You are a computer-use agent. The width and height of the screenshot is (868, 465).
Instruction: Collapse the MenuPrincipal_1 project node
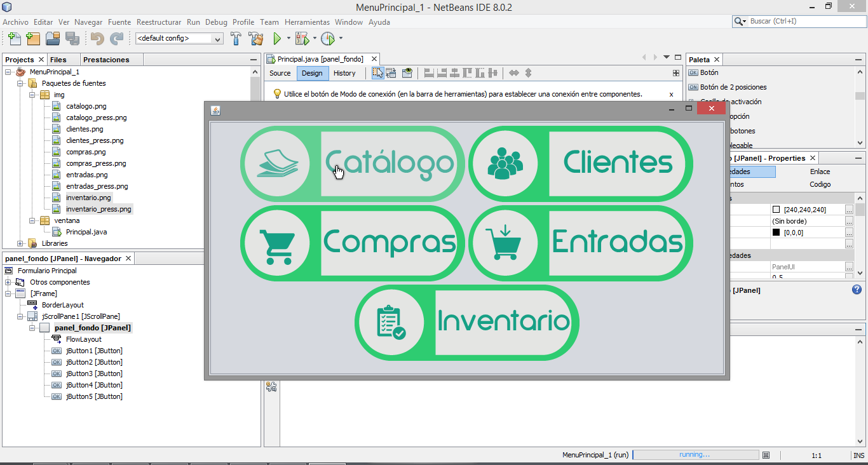[8, 72]
